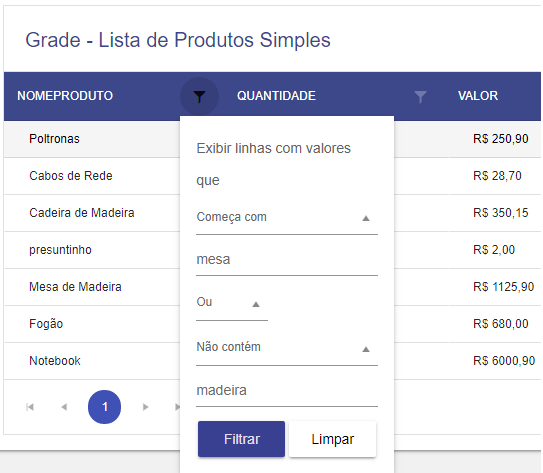This screenshot has height=473, width=543.
Task: Sort by the VALOR column header
Action: point(478,96)
